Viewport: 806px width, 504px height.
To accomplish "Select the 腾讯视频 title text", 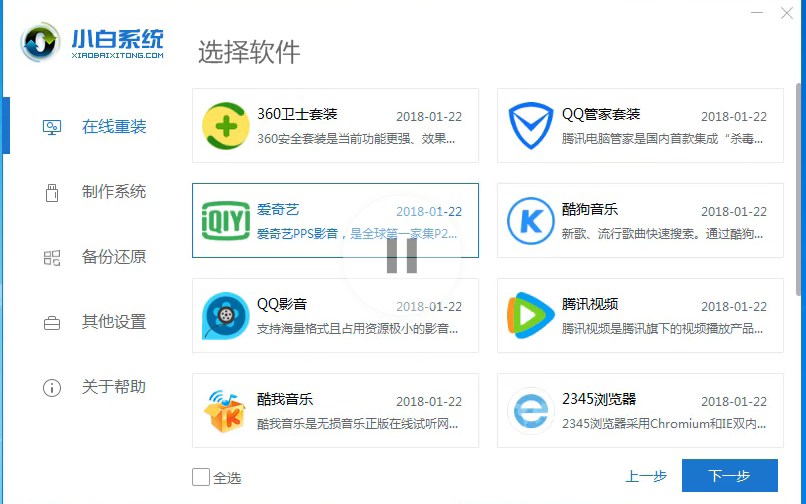I will [590, 304].
